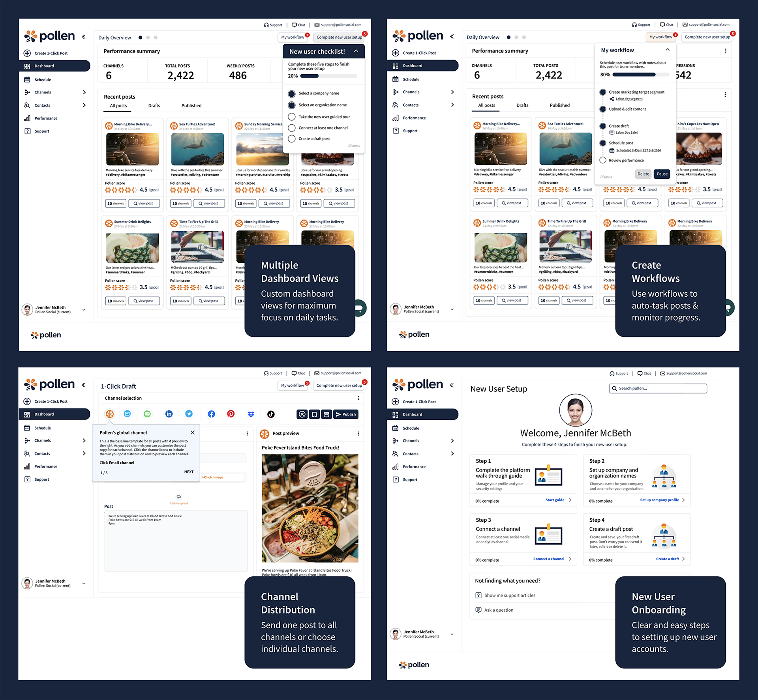Toggle Upload & edit content workflow step
758x700 pixels.
(x=603, y=109)
